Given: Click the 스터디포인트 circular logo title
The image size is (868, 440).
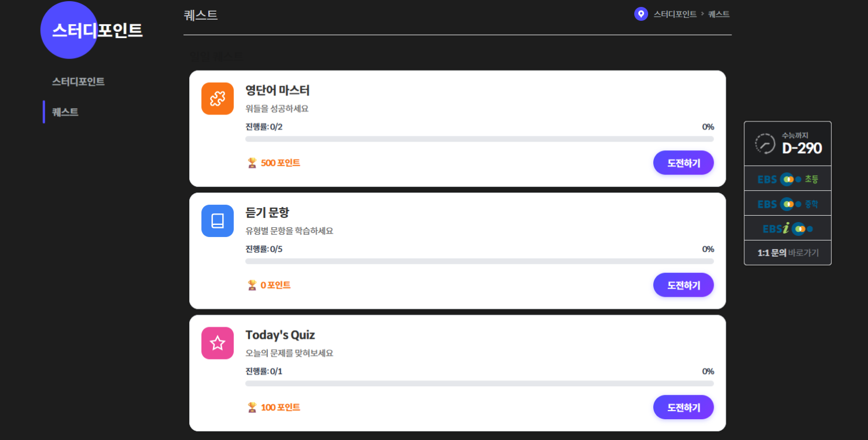Looking at the screenshot, I should click(97, 31).
